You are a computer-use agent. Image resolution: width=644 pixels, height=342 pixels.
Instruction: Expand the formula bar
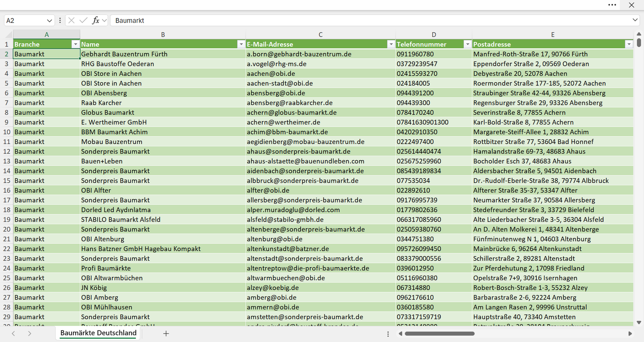[x=635, y=20]
